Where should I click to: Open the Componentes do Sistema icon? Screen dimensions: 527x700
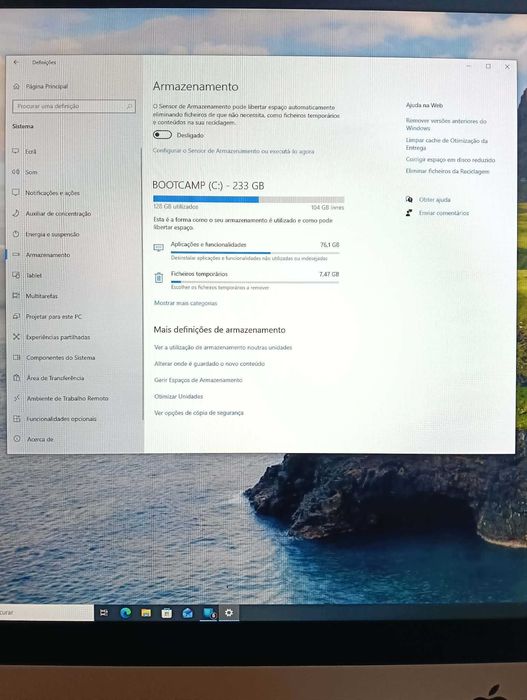[17, 357]
